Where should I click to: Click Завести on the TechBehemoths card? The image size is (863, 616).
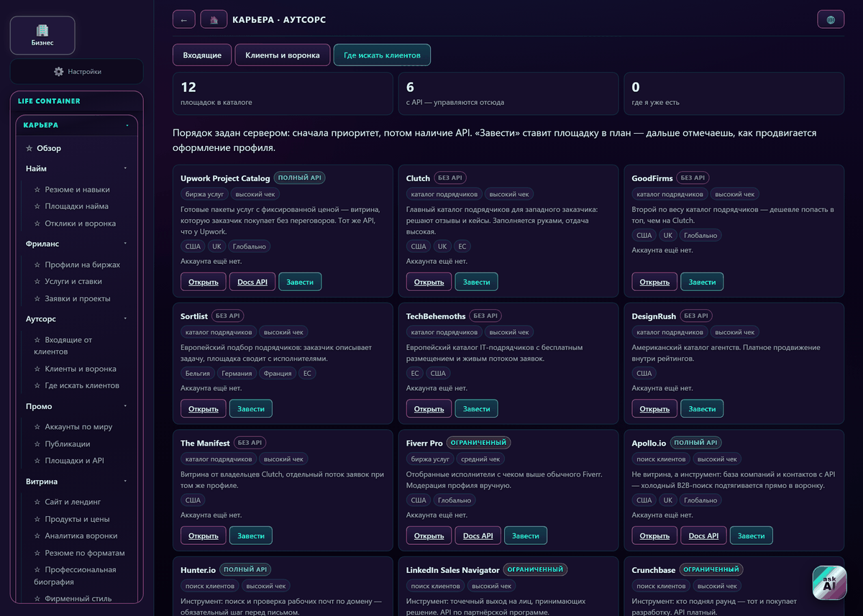[477, 409]
